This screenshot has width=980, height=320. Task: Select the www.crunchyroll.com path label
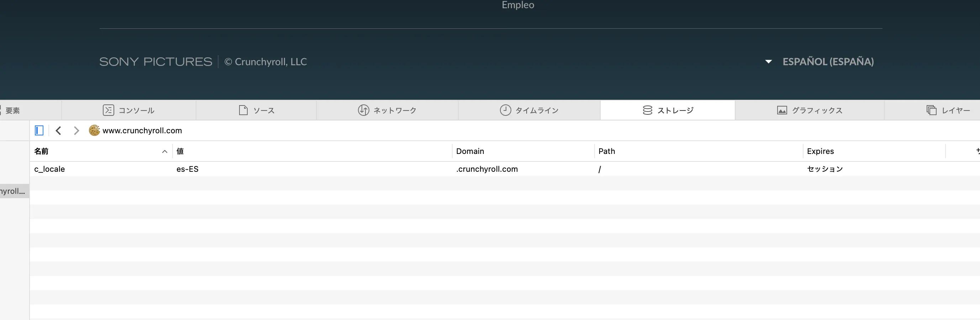(x=142, y=131)
